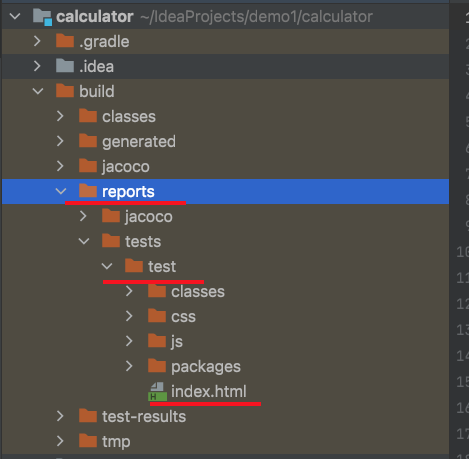Image resolution: width=469 pixels, height=459 pixels.
Task: Collapse the build folder chevron
Action: click(x=38, y=91)
